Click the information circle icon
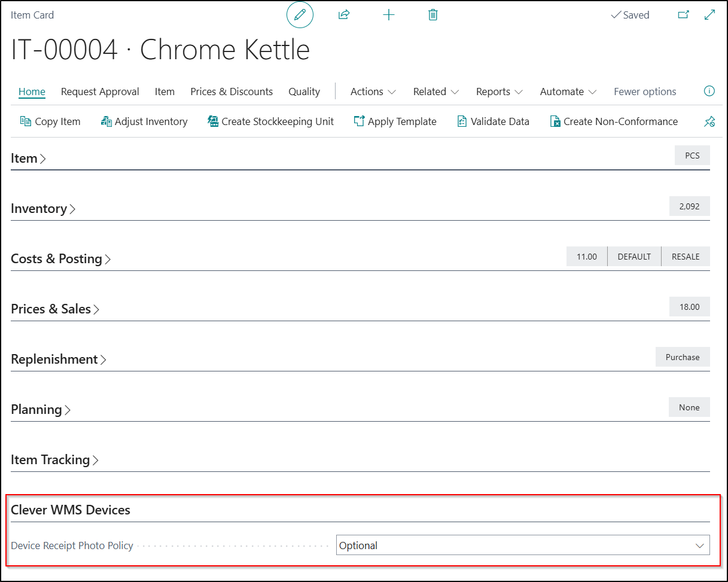Screen dimensions: 728x582 (x=709, y=91)
